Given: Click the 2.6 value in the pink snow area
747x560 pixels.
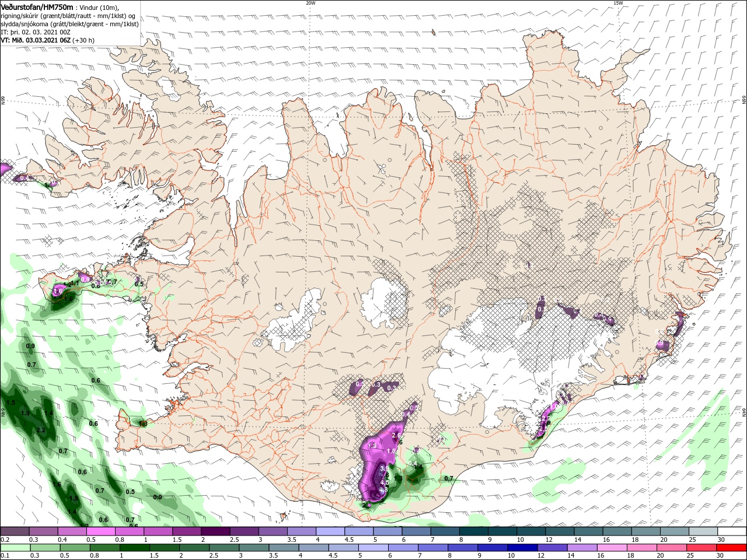Looking at the screenshot, I should [x=396, y=435].
